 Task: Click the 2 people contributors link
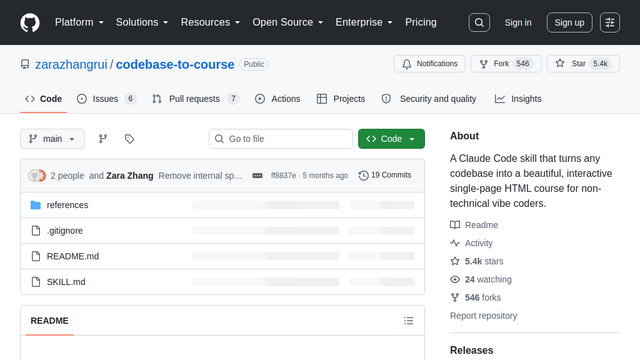(x=67, y=176)
